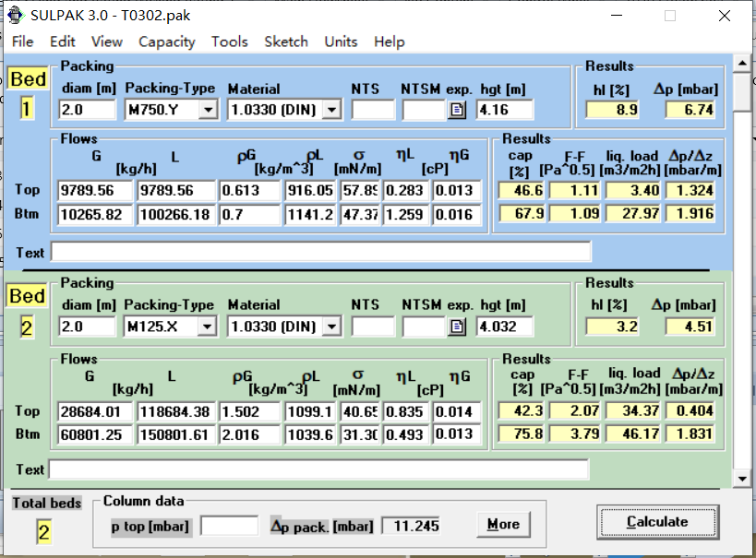The width and height of the screenshot is (756, 558).
Task: Click Bed 1 Btm L field 100266.18
Action: pos(176,214)
